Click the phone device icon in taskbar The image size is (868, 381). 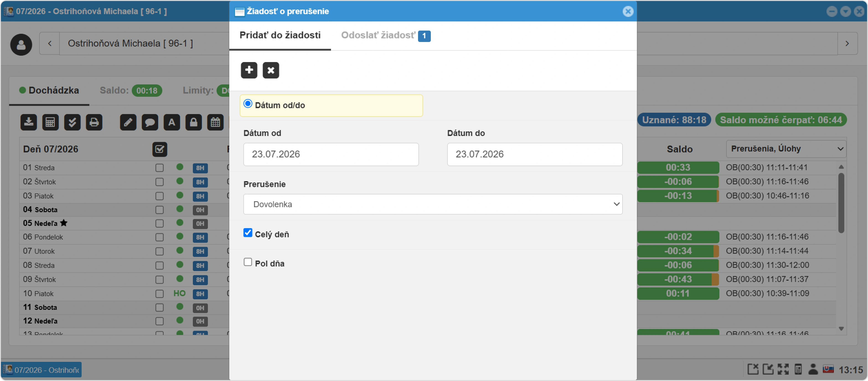(798, 369)
